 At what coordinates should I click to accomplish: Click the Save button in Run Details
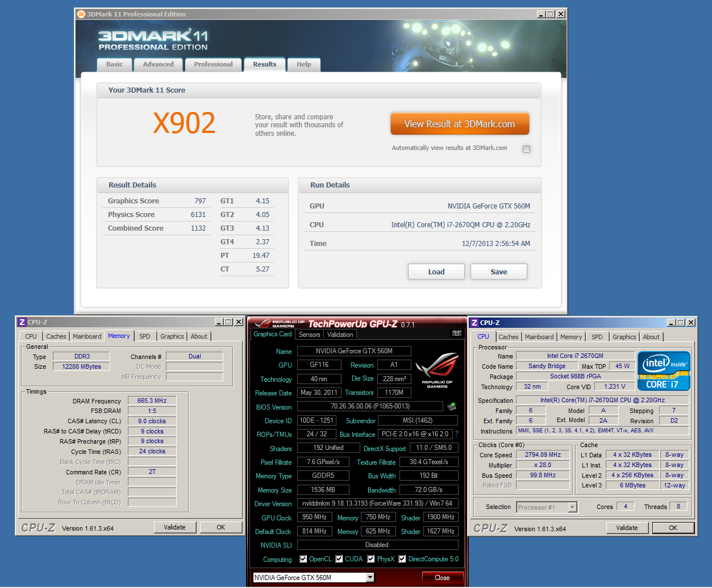click(x=499, y=272)
